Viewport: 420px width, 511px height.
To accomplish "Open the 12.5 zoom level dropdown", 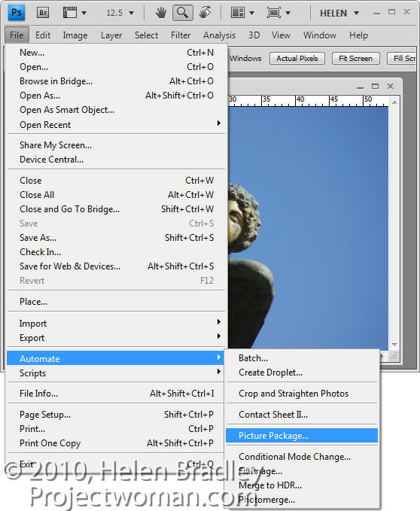I will coord(131,14).
